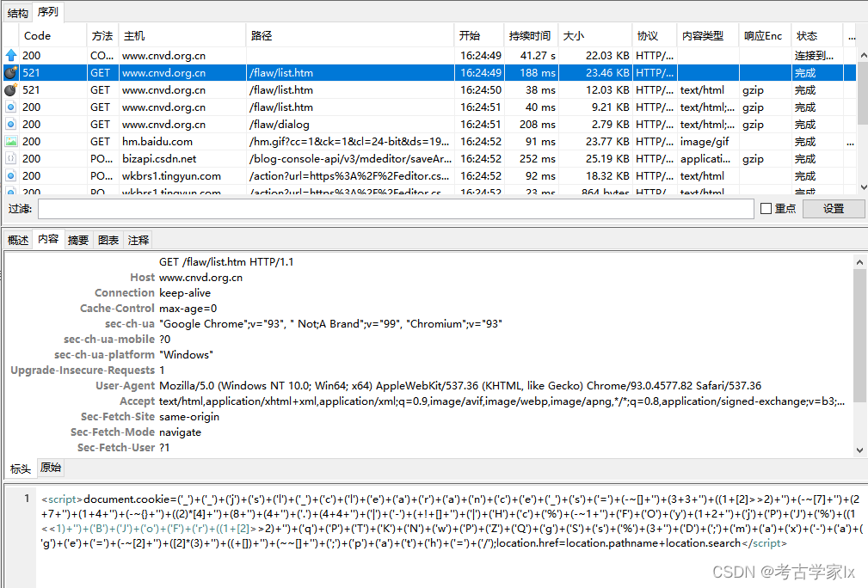Click the Connection keep-alive header line
This screenshot has height=588, width=868.
coord(153,292)
